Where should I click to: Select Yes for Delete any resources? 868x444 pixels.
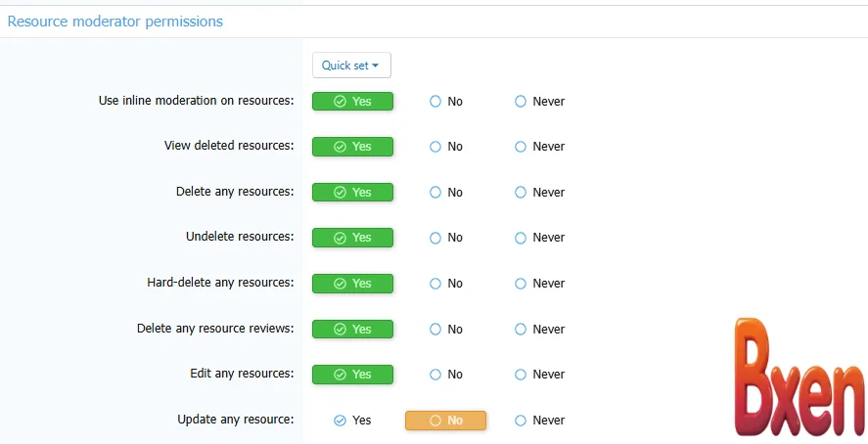pos(352,193)
